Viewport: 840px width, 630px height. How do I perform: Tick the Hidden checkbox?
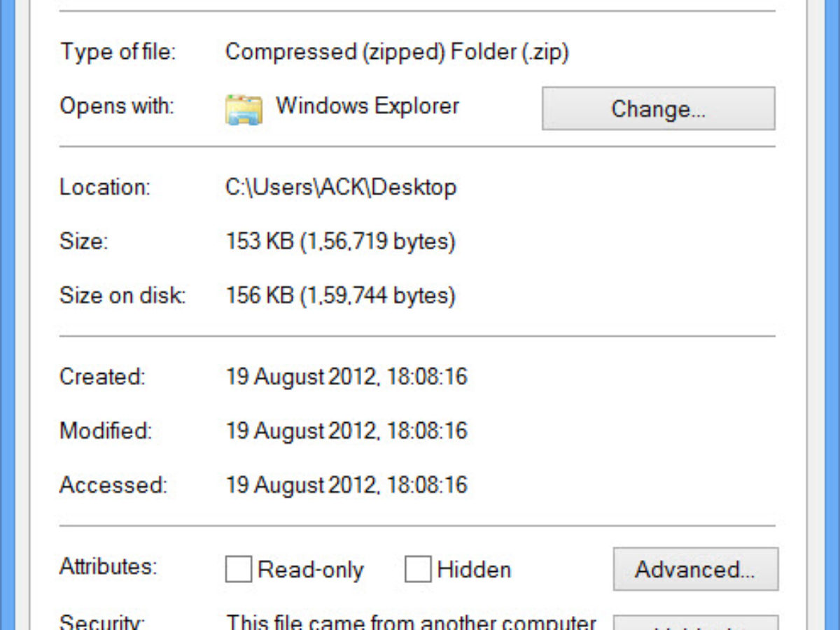[418, 570]
